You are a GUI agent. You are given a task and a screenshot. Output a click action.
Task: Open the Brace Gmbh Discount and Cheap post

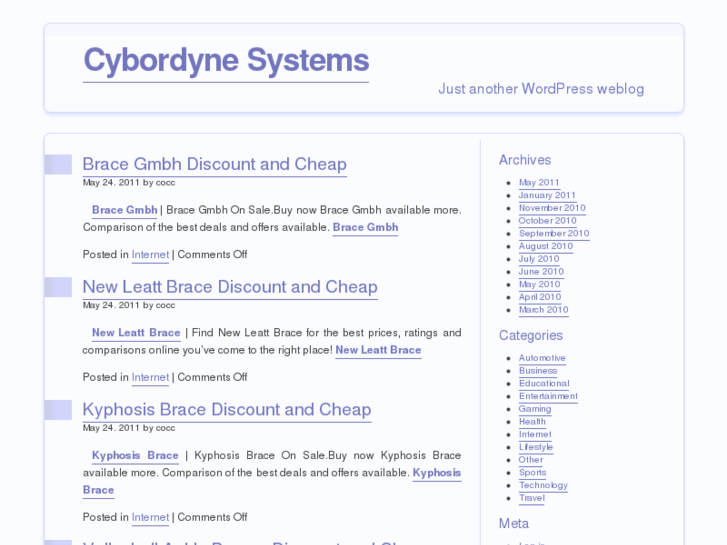(215, 164)
